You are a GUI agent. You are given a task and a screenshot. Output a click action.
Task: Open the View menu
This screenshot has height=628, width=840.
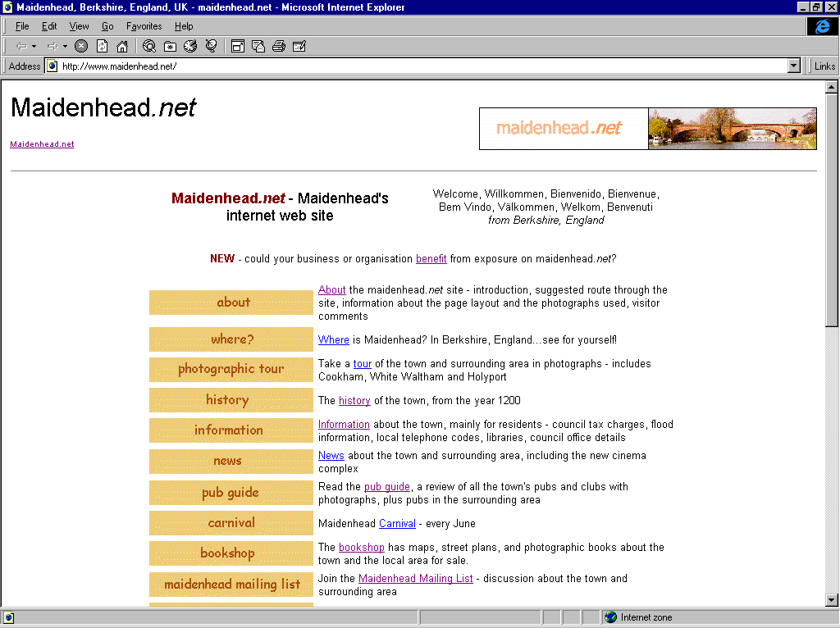(79, 26)
